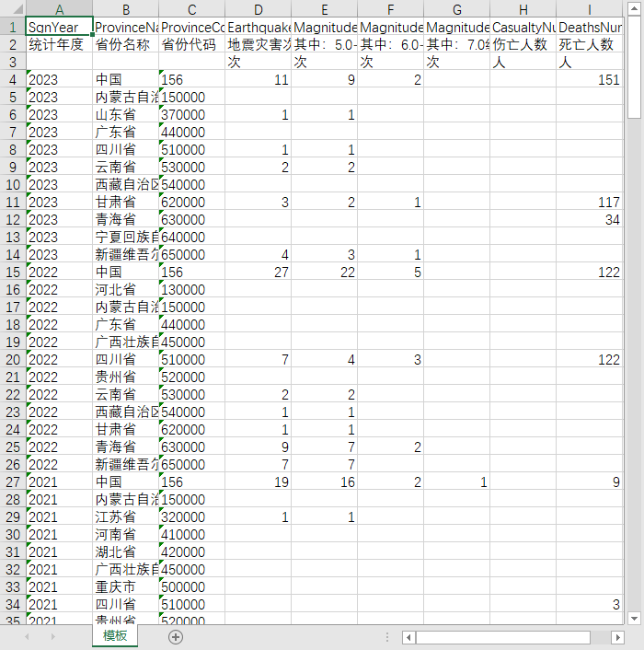The image size is (644, 650).
Task: Select column G header
Action: pos(457,9)
